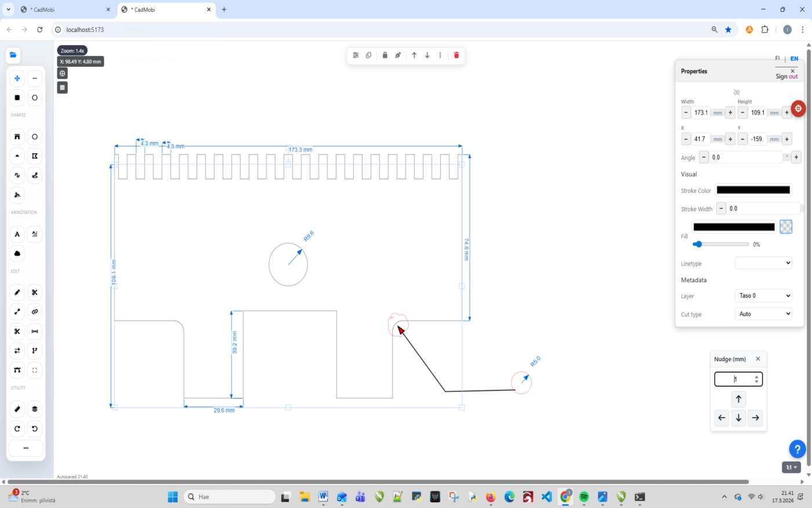Bring the object forward with the up-arrow icon
Screen dimensions: 812x508
(414, 55)
